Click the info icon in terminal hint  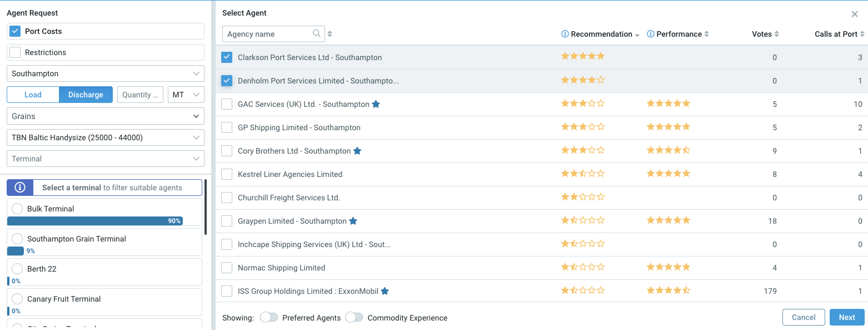click(20, 188)
